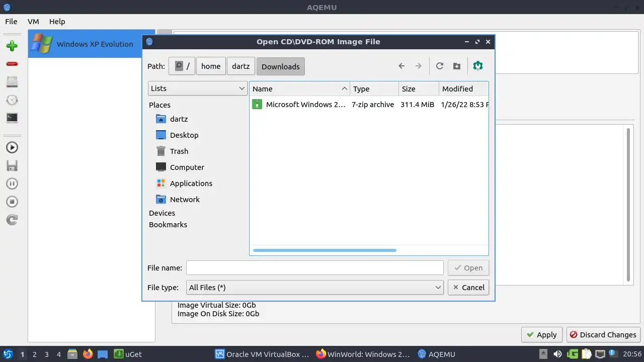Open the File menu

tap(11, 22)
